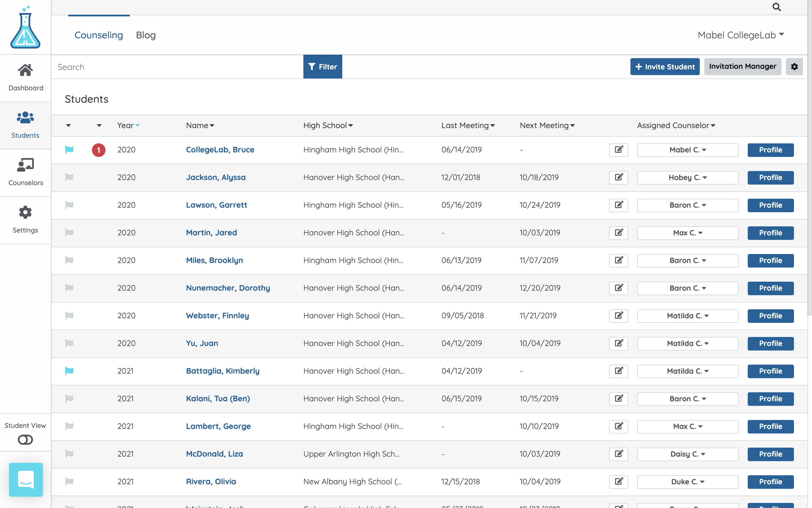Edit next meeting for Lambert, George
812x508 pixels.
point(618,426)
